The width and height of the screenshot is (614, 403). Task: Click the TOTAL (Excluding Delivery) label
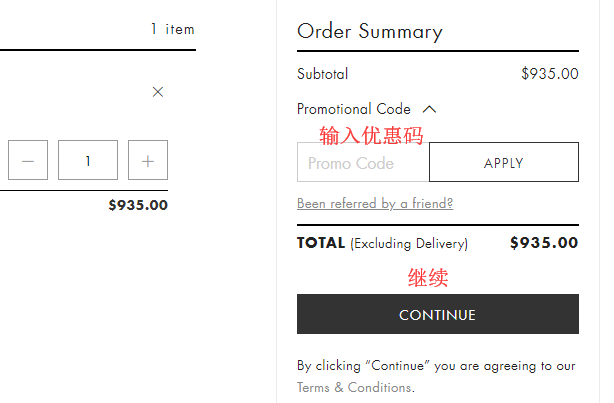coord(382,243)
